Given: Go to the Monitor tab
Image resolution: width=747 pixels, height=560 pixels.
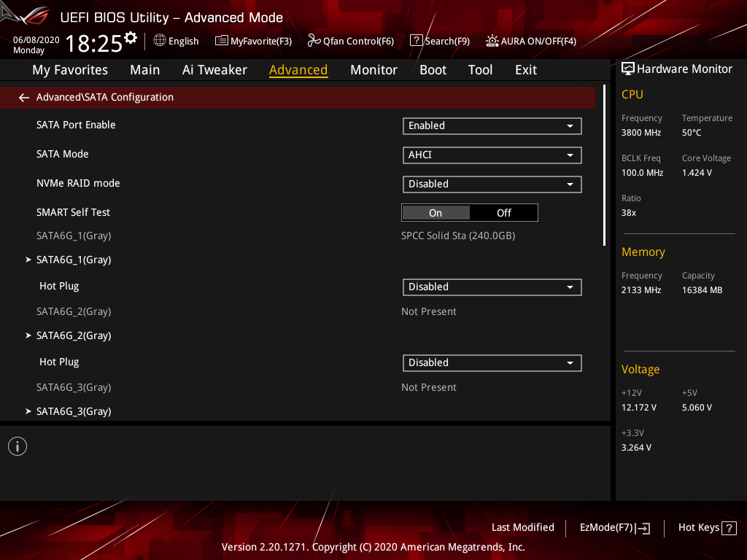Looking at the screenshot, I should (x=373, y=70).
